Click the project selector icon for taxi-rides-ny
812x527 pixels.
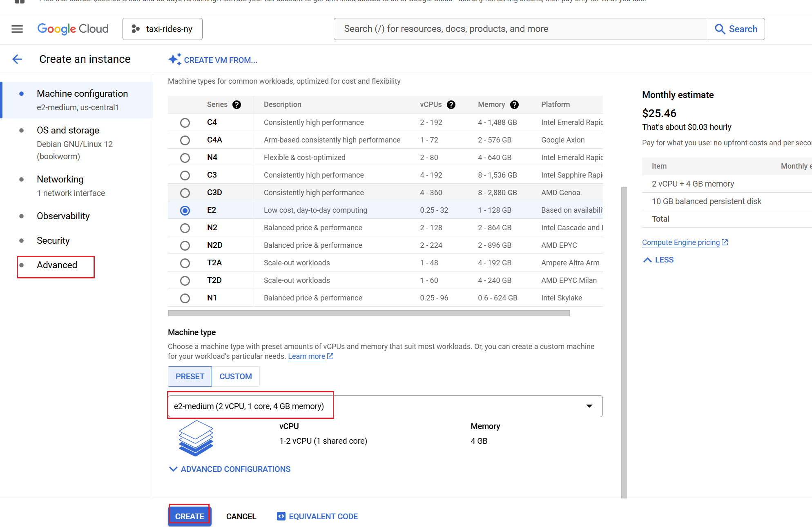[136, 29]
